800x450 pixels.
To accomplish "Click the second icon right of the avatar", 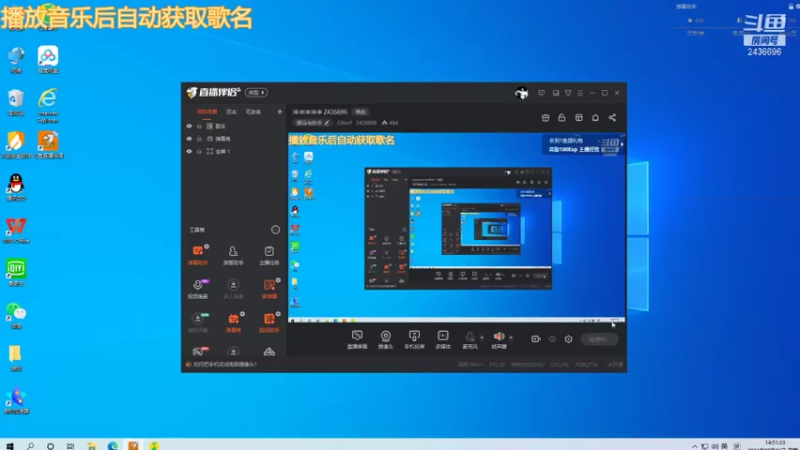I will click(556, 93).
